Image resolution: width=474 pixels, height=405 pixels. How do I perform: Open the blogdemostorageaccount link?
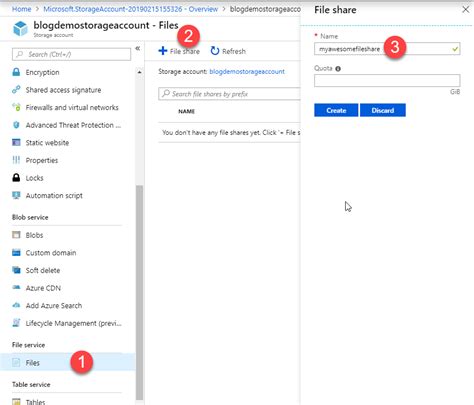[247, 71]
